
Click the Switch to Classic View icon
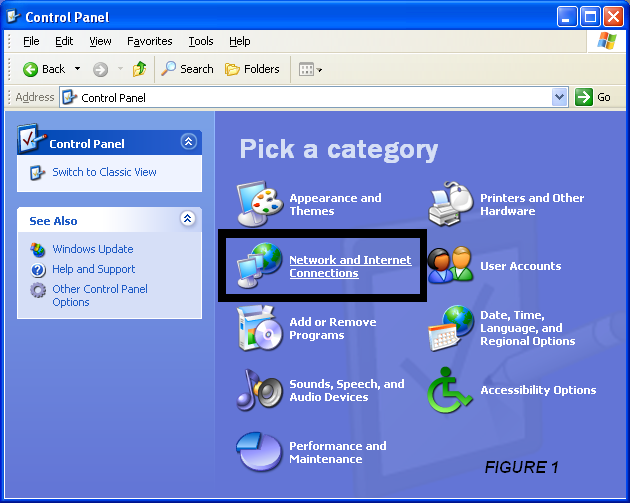37,173
